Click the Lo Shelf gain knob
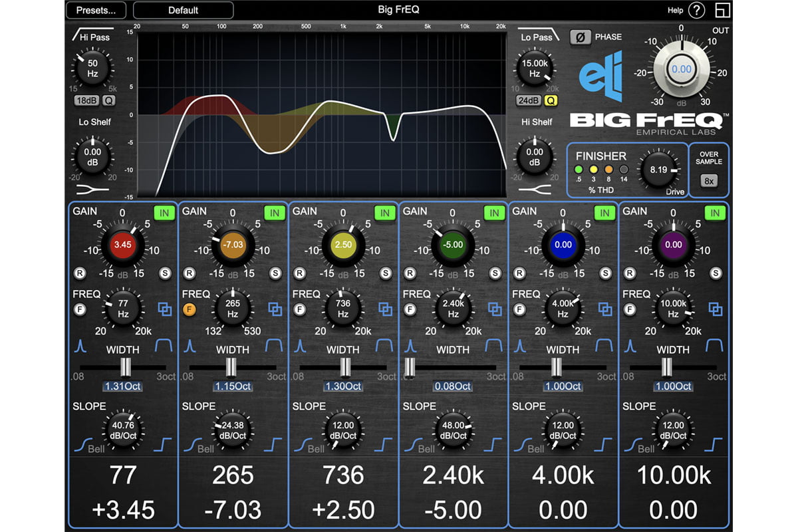 pos(92,156)
